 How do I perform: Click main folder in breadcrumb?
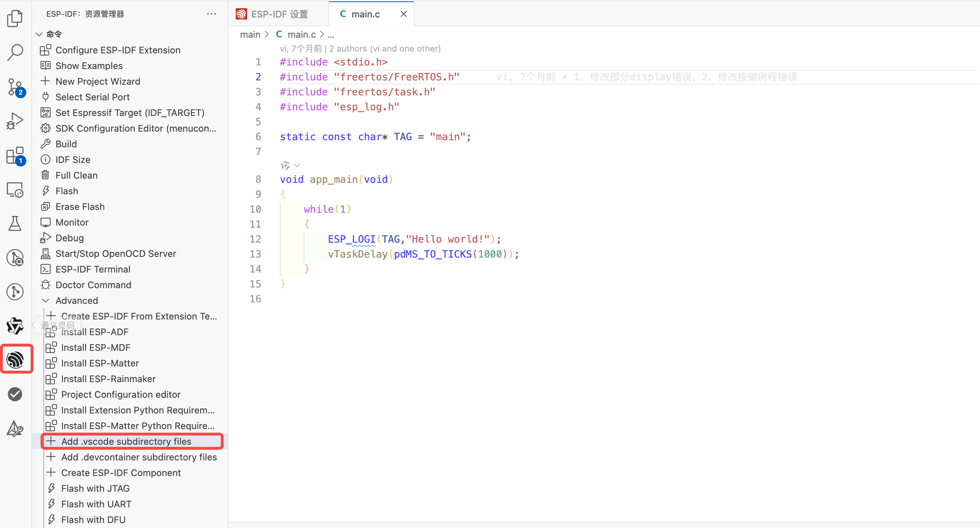click(250, 34)
